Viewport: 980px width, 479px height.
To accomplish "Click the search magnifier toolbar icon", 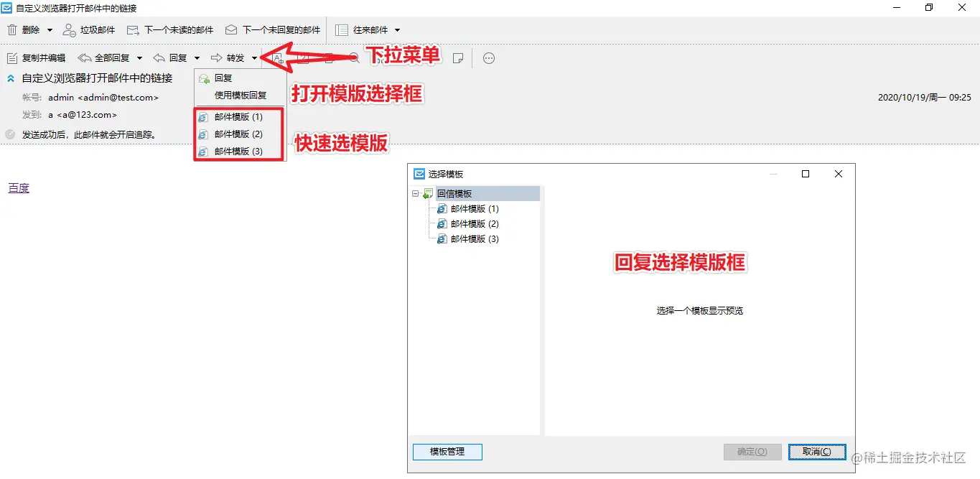I will tap(354, 58).
